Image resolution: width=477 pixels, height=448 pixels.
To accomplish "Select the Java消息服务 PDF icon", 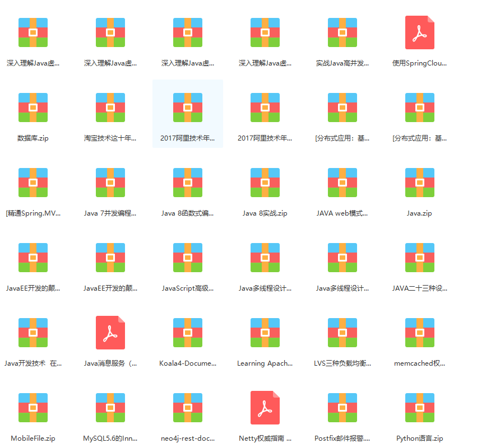I will 110,333.
